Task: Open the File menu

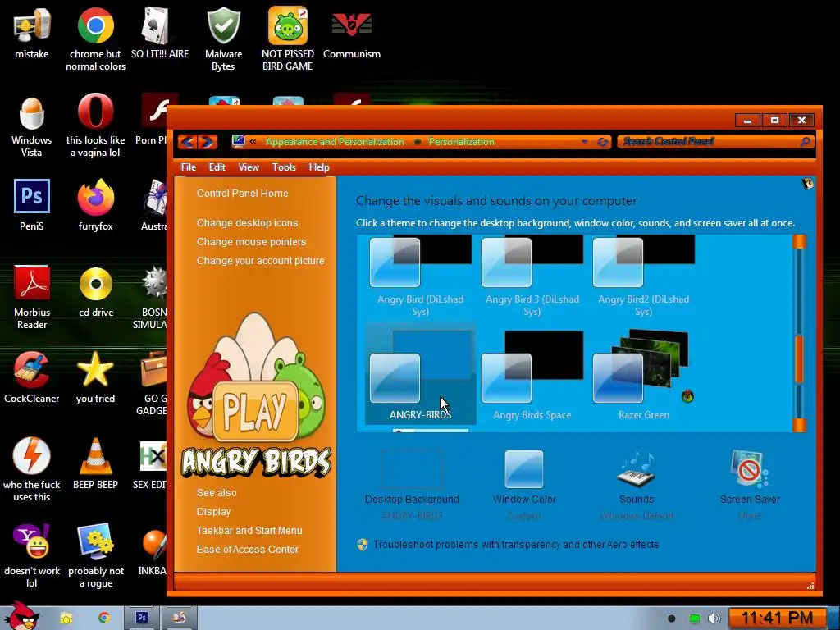Action: [189, 167]
